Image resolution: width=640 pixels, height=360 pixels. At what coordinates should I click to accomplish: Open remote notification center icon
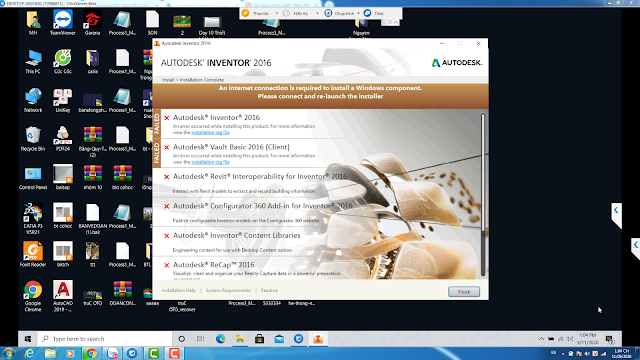(x=609, y=339)
